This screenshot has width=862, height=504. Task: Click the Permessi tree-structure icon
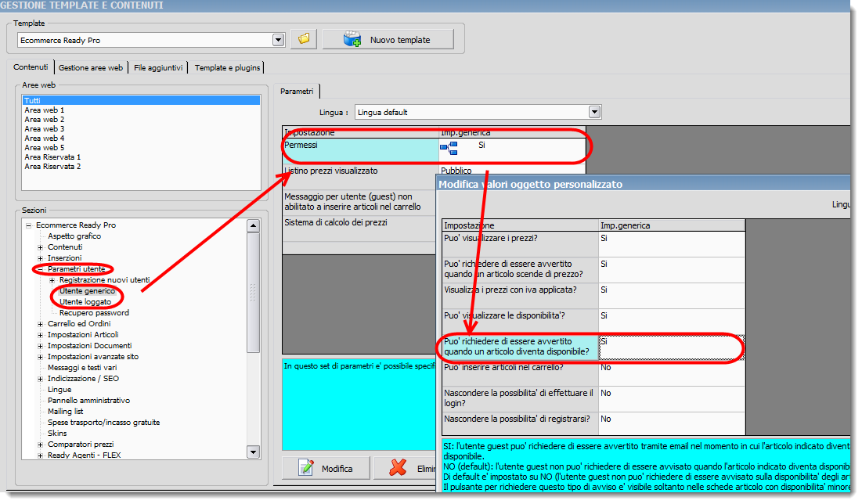pyautogui.click(x=449, y=147)
